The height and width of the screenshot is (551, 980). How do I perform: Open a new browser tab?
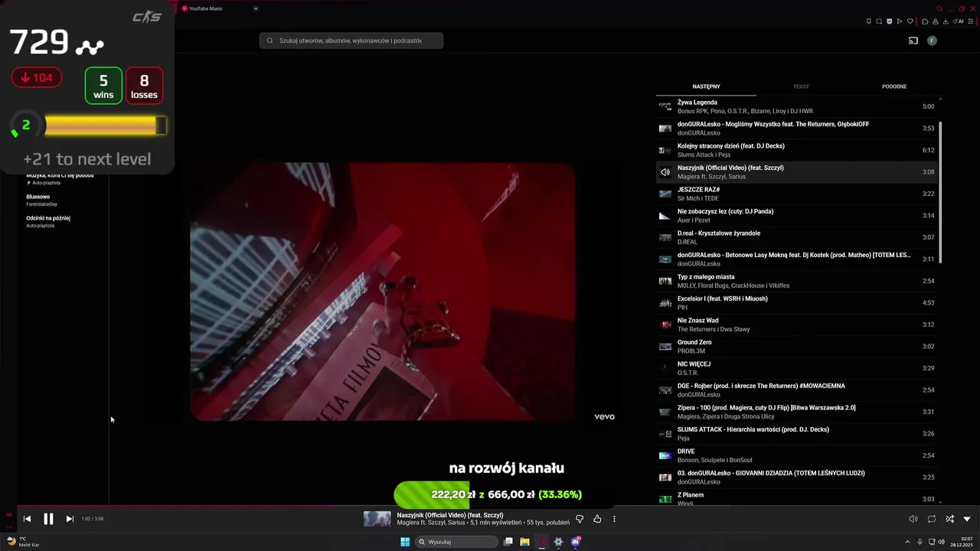coord(256,8)
